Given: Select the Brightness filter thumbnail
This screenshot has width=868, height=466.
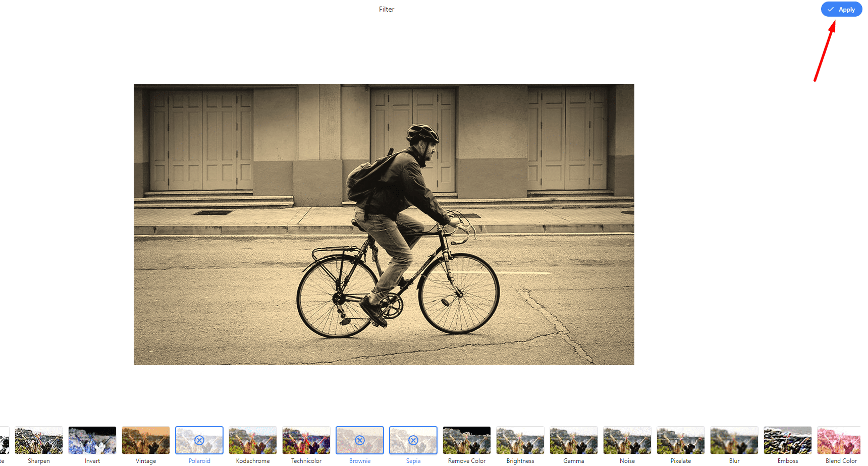Looking at the screenshot, I should click(x=520, y=440).
